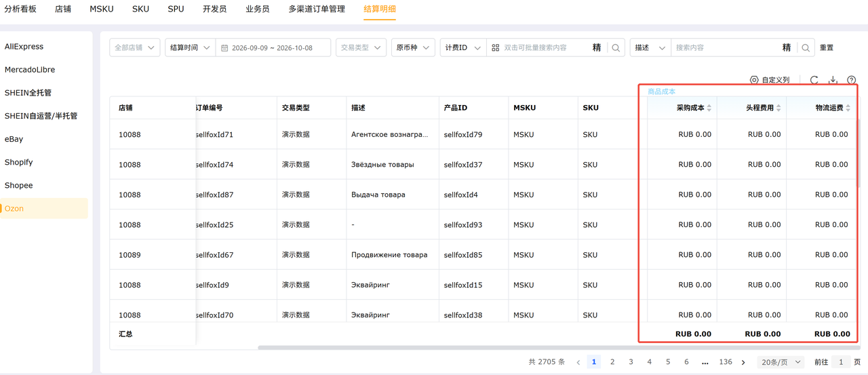This screenshot has width=868, height=375.
Task: Switch to SPU tab
Action: 176,9
